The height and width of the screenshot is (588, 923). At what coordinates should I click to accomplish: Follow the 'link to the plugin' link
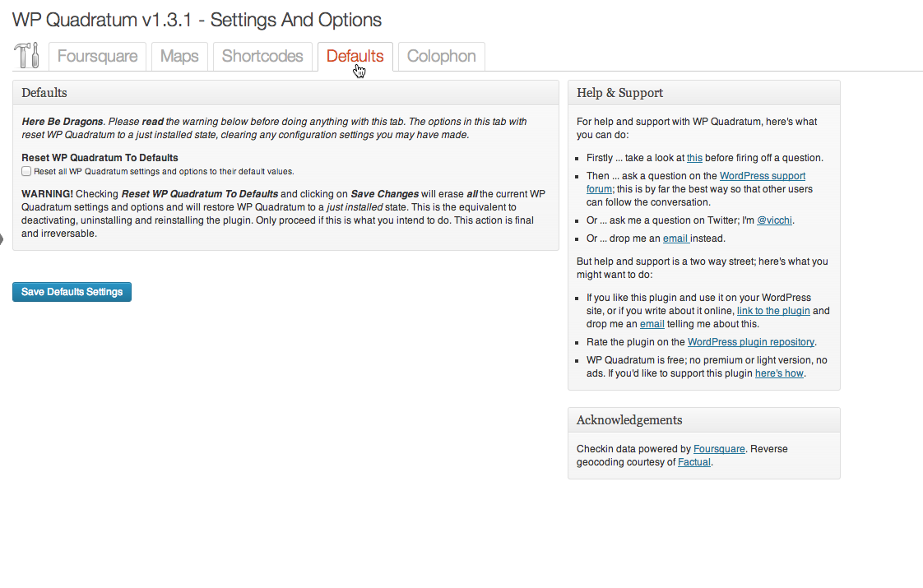coord(773,311)
